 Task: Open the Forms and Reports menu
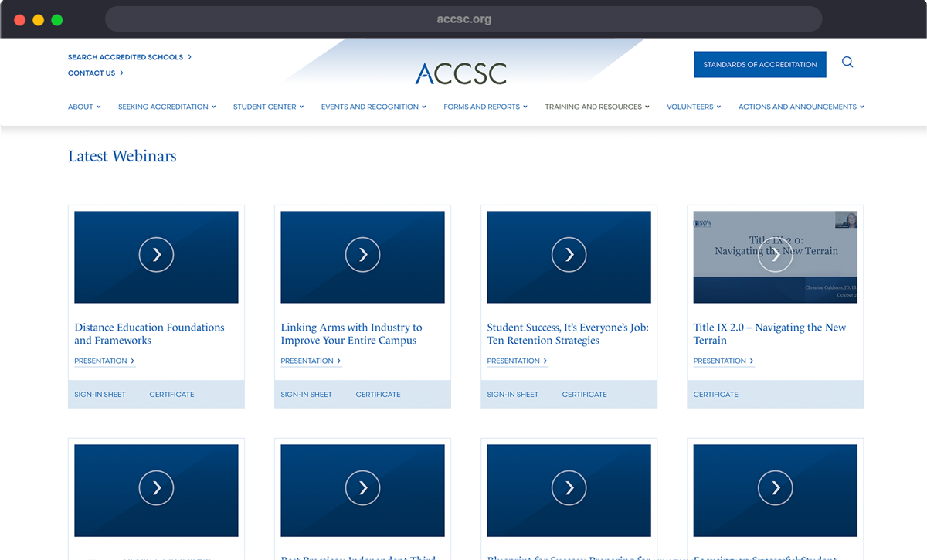point(485,107)
